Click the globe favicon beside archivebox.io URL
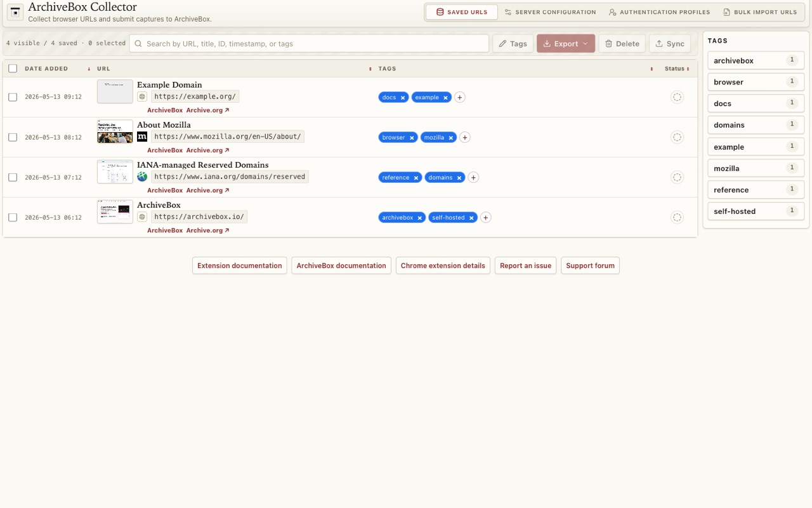This screenshot has width=812, height=508. pyautogui.click(x=142, y=217)
